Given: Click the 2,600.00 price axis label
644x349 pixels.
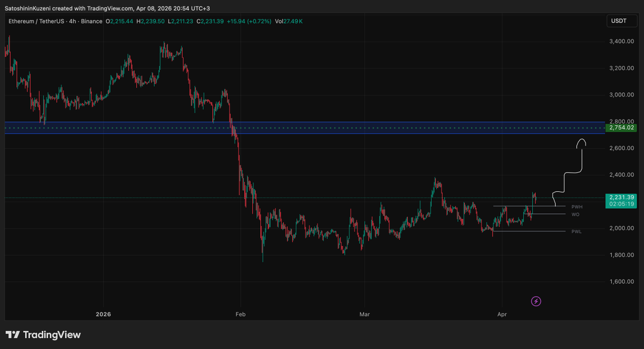Looking at the screenshot, I should 623,148.
